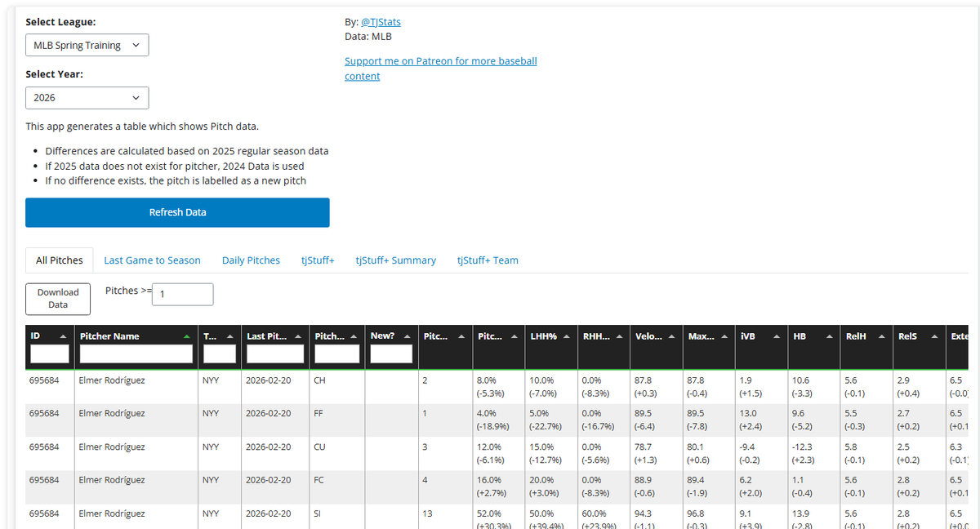Click the sort arrow in Velo... column header

(671, 336)
